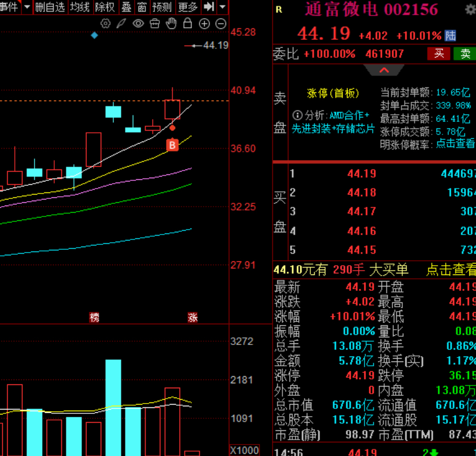Click the 除权 toolbar item
Screen dimensions: 476x456
(x=105, y=7)
